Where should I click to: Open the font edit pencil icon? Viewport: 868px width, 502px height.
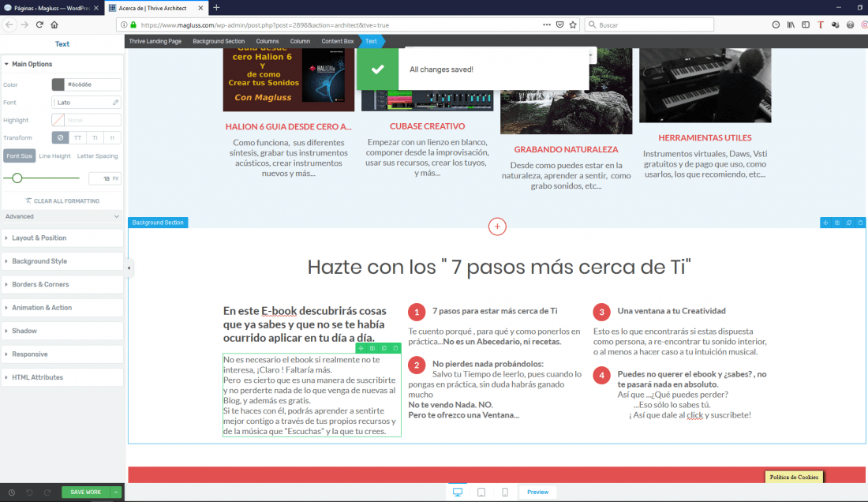115,103
